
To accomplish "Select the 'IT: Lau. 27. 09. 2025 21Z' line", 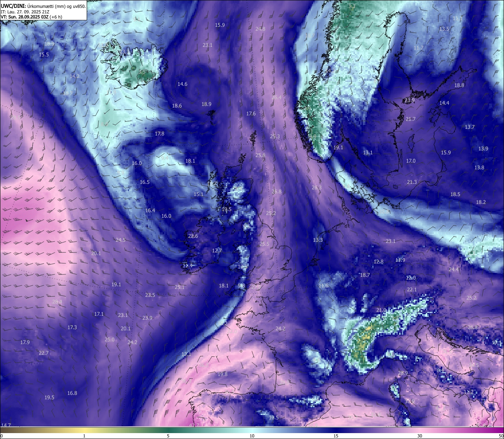I will point(24,12).
